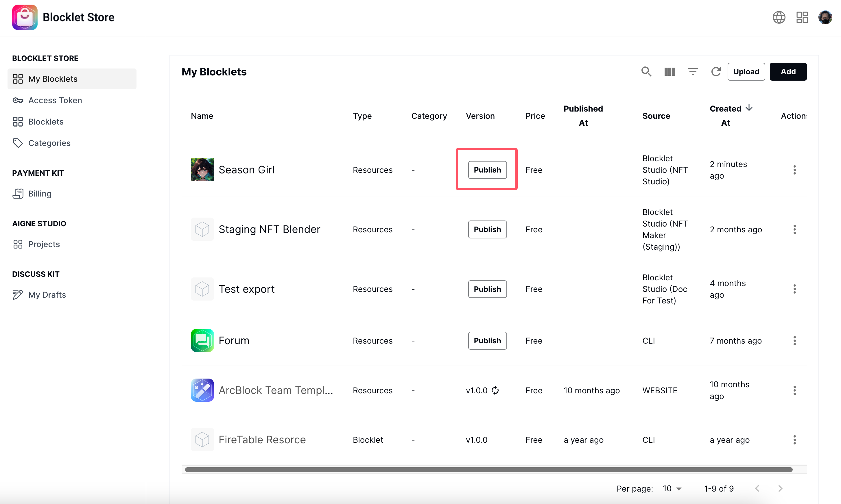This screenshot has width=841, height=504.
Task: Publish the Staging NFT Blender blocklet
Action: (487, 229)
